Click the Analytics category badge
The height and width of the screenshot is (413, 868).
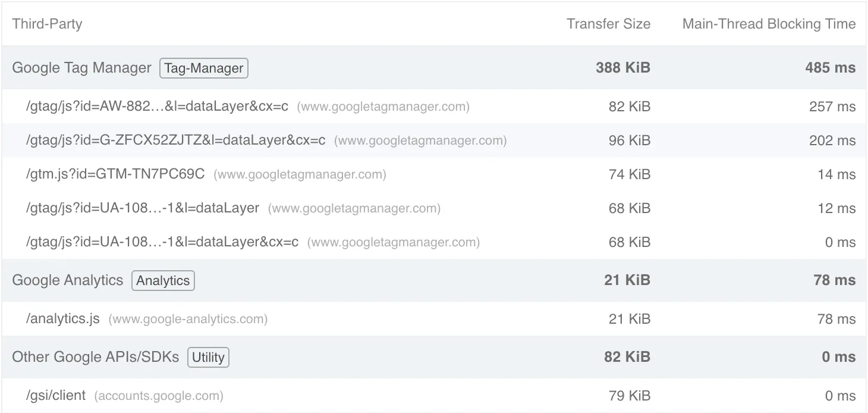[163, 281]
